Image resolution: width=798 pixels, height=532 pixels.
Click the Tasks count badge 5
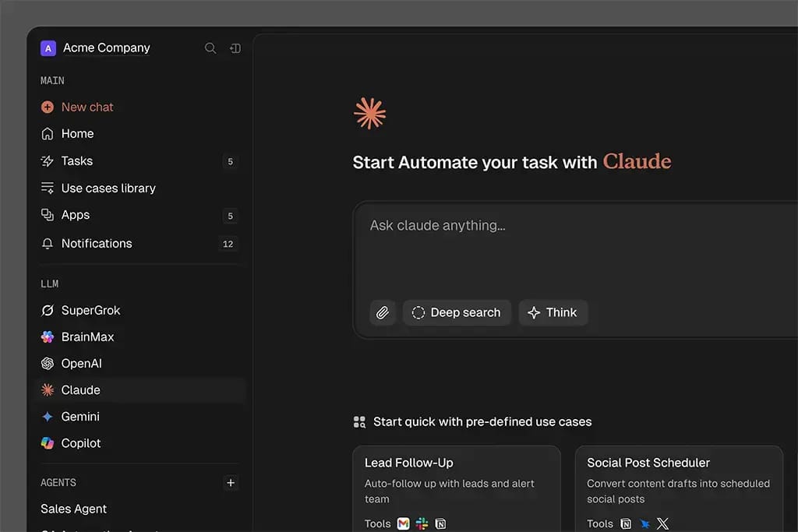[230, 162]
